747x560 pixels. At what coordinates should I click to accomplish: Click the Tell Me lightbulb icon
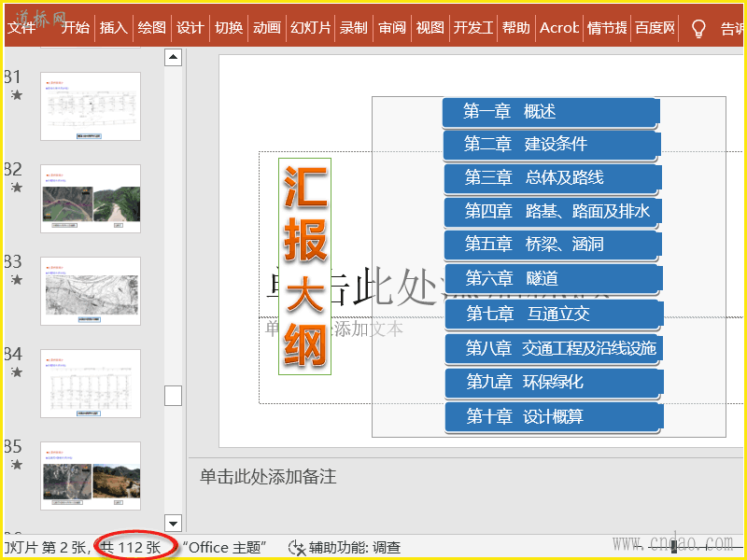[x=698, y=28]
